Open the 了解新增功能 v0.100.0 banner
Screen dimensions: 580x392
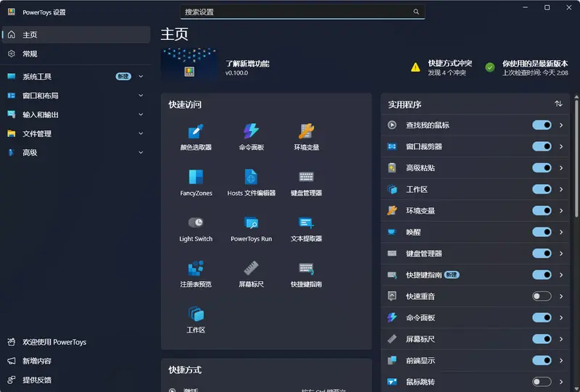[x=215, y=64]
